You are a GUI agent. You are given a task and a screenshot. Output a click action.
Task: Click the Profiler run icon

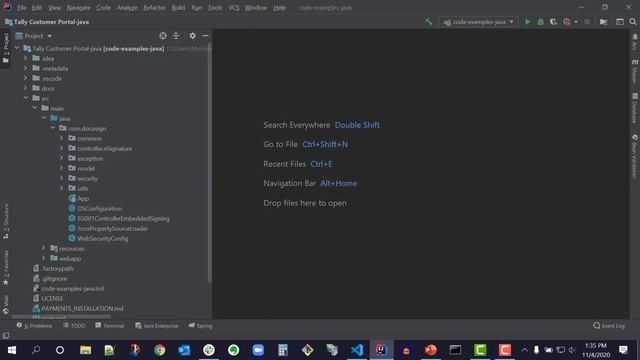[x=567, y=22]
